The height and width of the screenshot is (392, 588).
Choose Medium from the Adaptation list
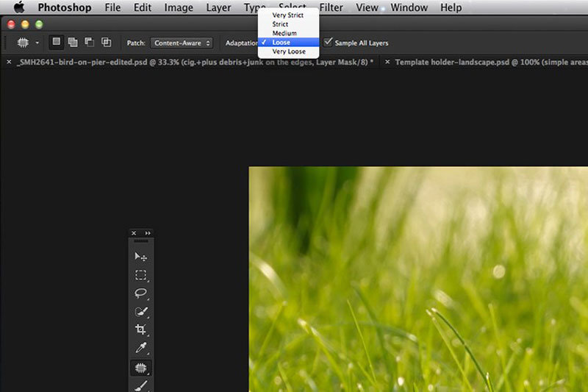point(284,33)
